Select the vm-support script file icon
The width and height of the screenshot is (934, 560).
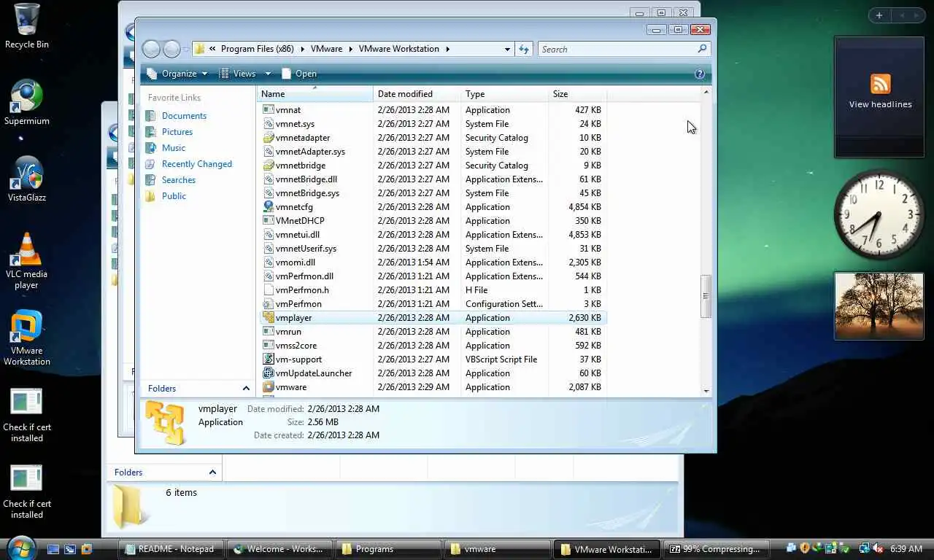268,359
